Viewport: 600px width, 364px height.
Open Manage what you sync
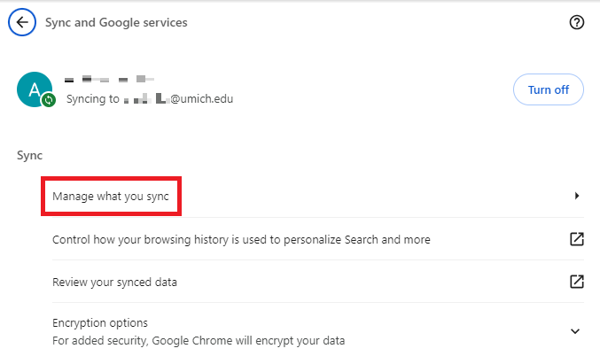(111, 196)
